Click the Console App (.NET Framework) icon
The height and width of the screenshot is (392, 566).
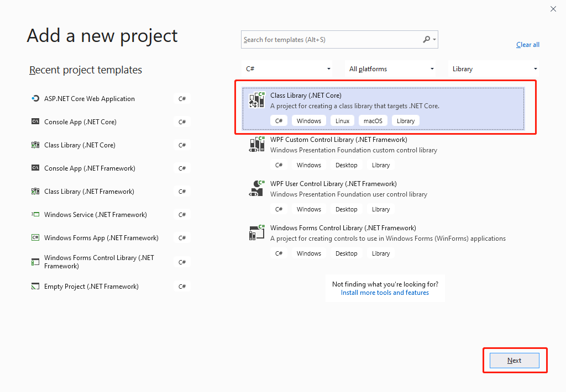(x=35, y=168)
